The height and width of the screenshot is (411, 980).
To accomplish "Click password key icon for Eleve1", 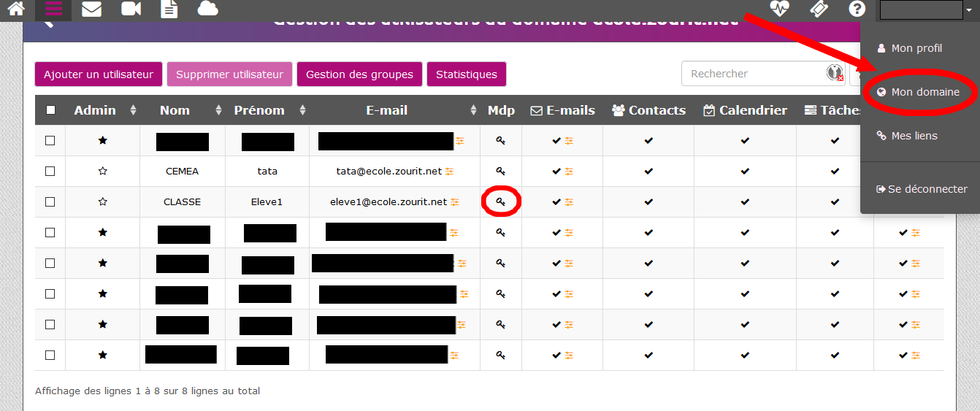I will tap(501, 201).
